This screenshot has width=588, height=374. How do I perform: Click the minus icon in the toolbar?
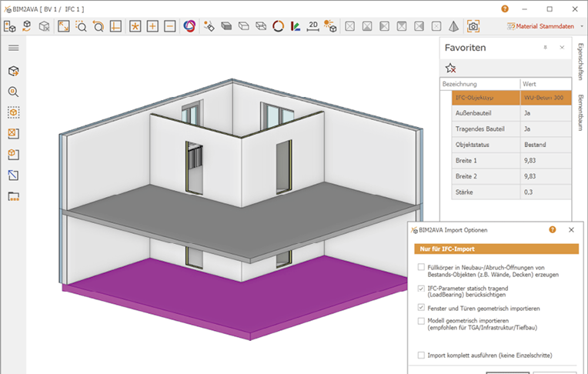(x=169, y=26)
